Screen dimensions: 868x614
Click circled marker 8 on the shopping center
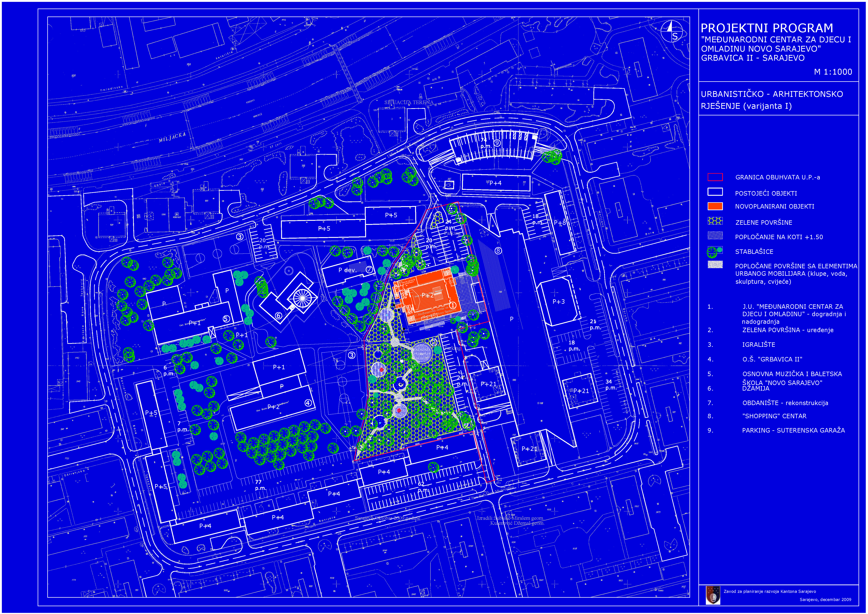498,250
